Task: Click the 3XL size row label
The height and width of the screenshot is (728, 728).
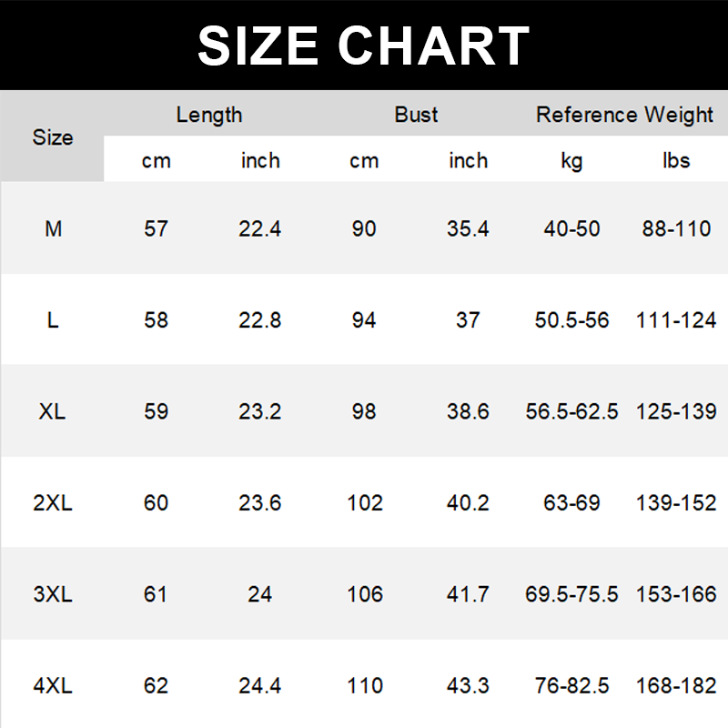Action: 53,594
